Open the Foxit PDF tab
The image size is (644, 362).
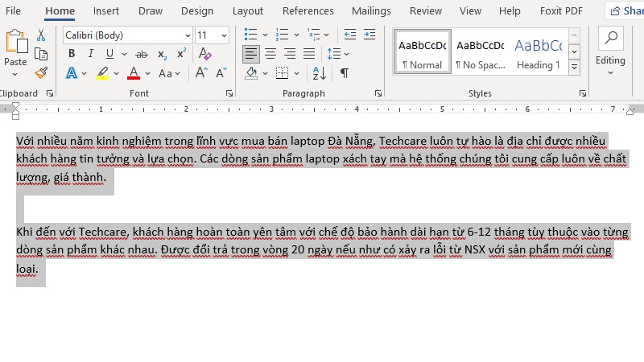(x=561, y=10)
